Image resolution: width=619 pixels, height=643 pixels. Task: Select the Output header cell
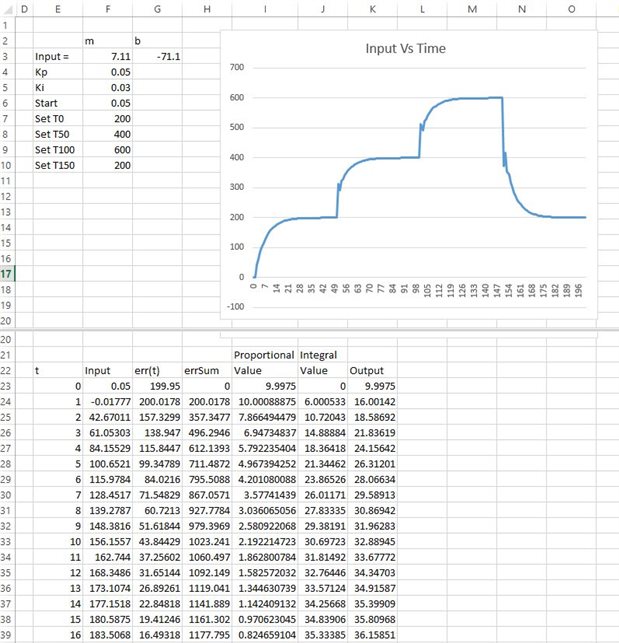[x=372, y=370]
